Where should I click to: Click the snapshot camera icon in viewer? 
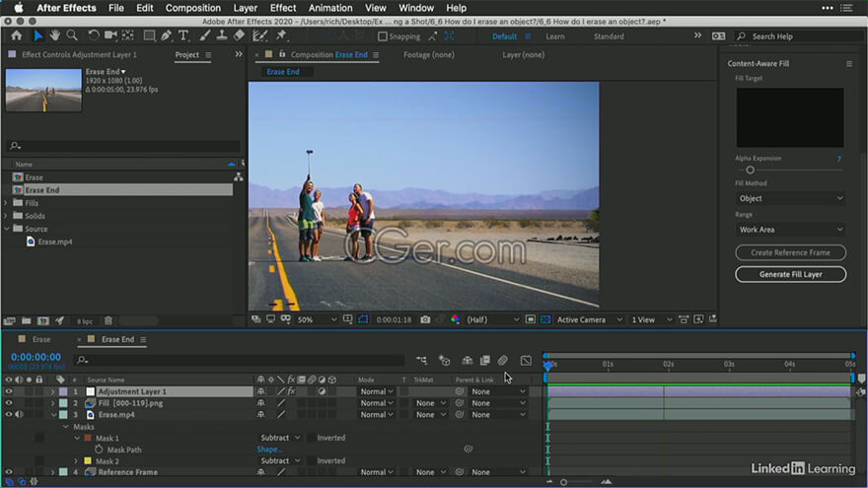tap(425, 319)
